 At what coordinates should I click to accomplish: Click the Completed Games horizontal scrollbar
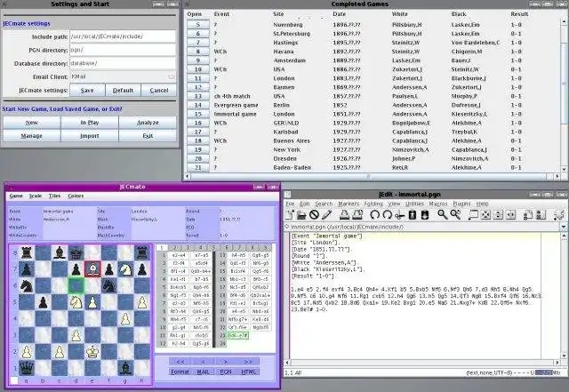pos(373,176)
